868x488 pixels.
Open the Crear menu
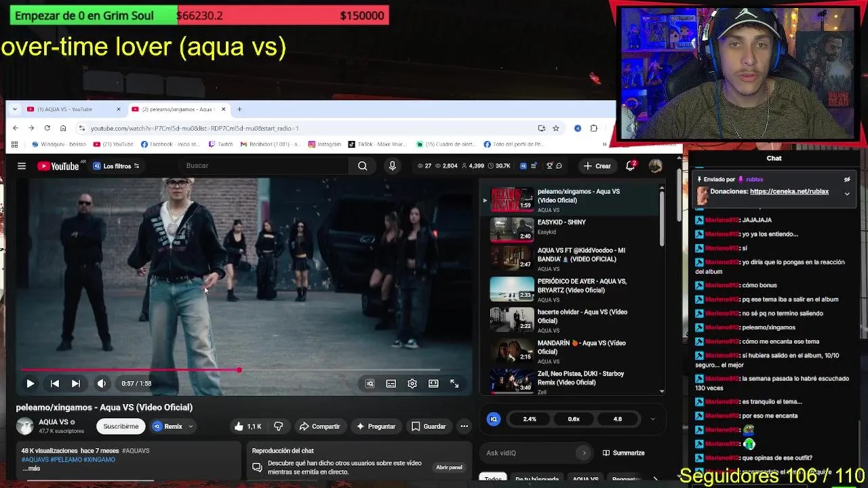click(597, 166)
